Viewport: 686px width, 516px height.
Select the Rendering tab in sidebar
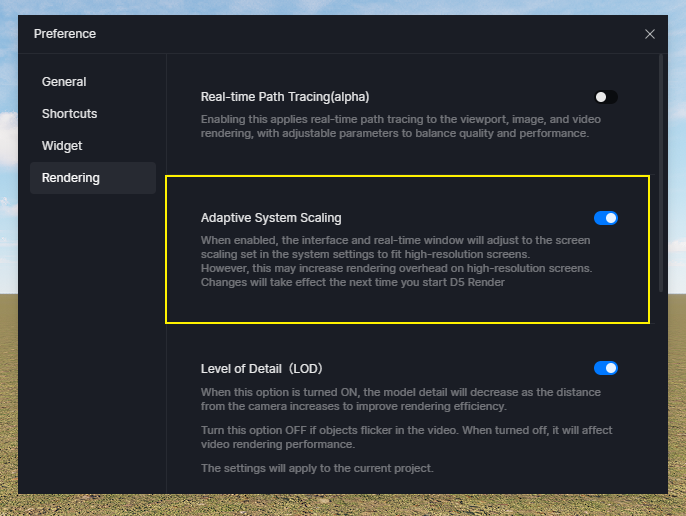[x=70, y=178]
